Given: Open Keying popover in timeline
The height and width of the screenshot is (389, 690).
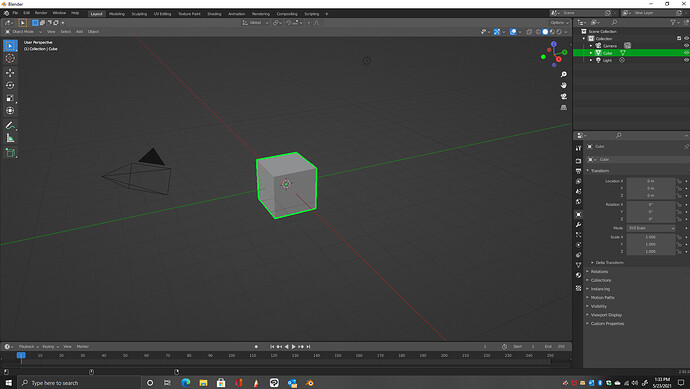Looking at the screenshot, I should tap(50, 347).
